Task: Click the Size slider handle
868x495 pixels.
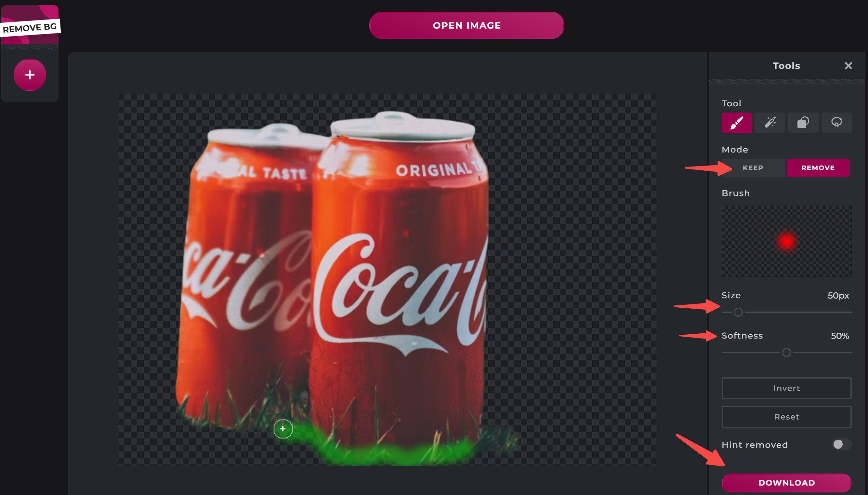Action: (738, 312)
